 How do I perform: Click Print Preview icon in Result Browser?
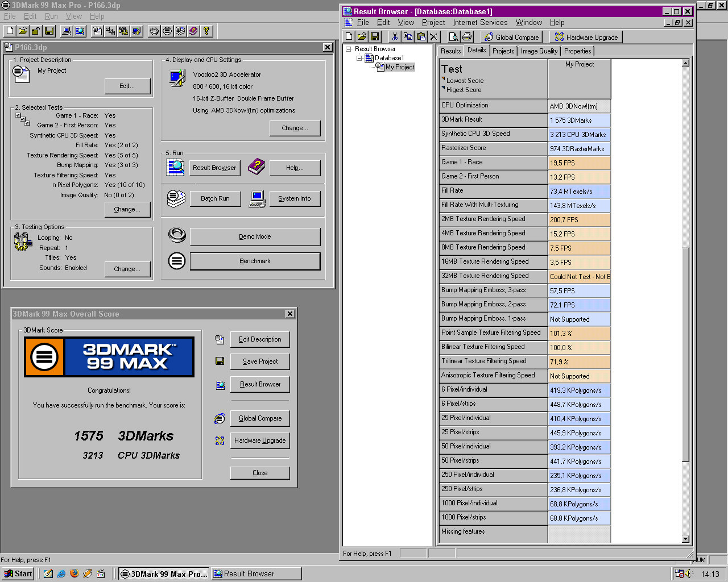454,37
